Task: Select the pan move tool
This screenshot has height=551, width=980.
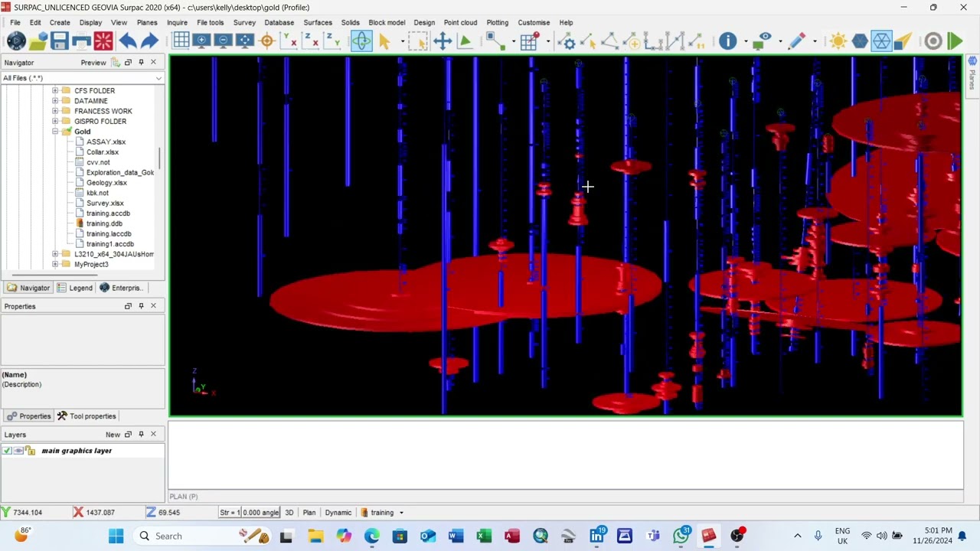Action: [x=443, y=41]
